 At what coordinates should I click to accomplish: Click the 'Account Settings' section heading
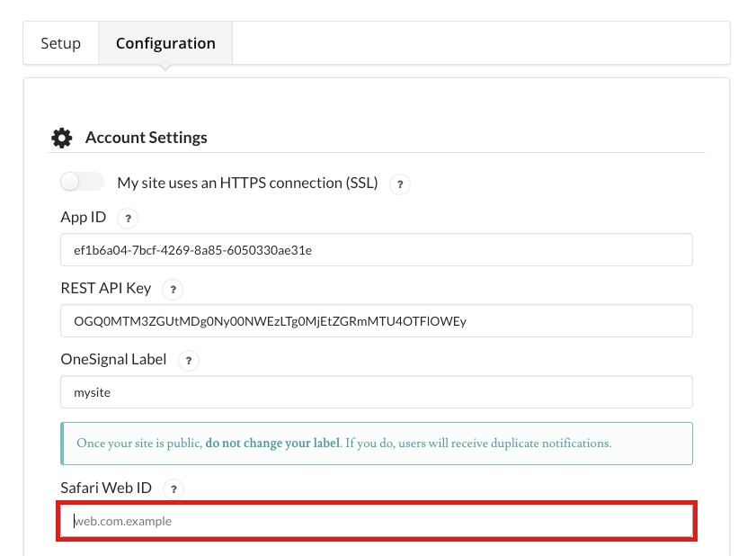[147, 138]
